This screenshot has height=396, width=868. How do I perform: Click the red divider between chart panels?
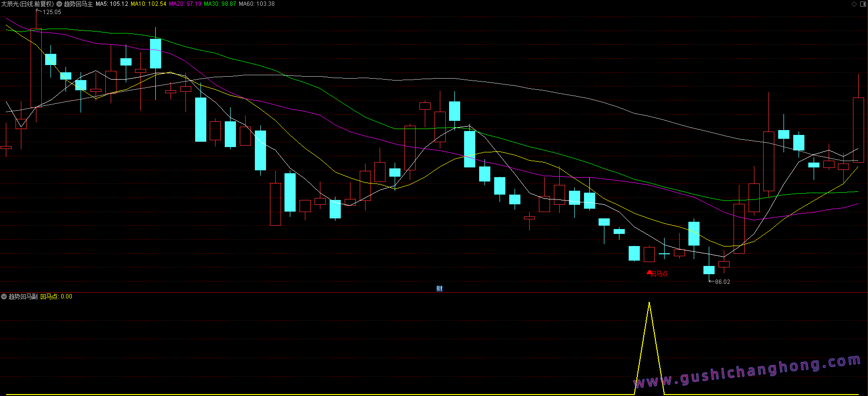pyautogui.click(x=434, y=292)
